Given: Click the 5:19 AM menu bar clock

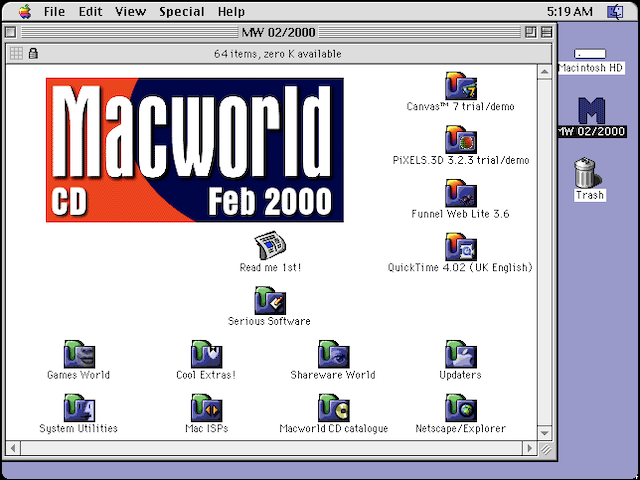Looking at the screenshot, I should tap(570, 11).
